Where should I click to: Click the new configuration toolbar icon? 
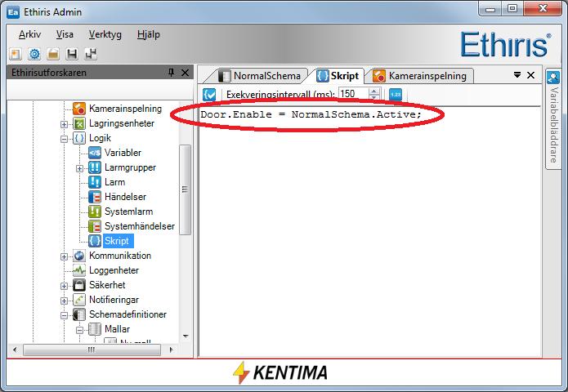click(x=16, y=54)
